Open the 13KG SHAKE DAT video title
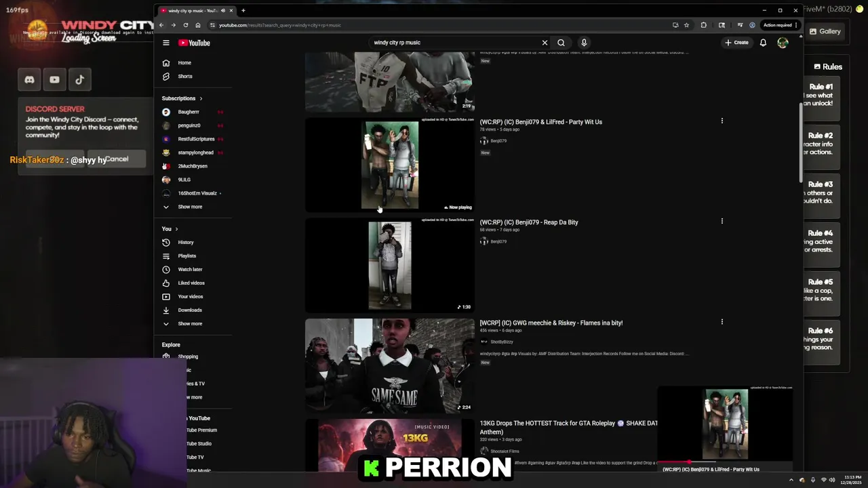868x488 pixels. coord(568,427)
